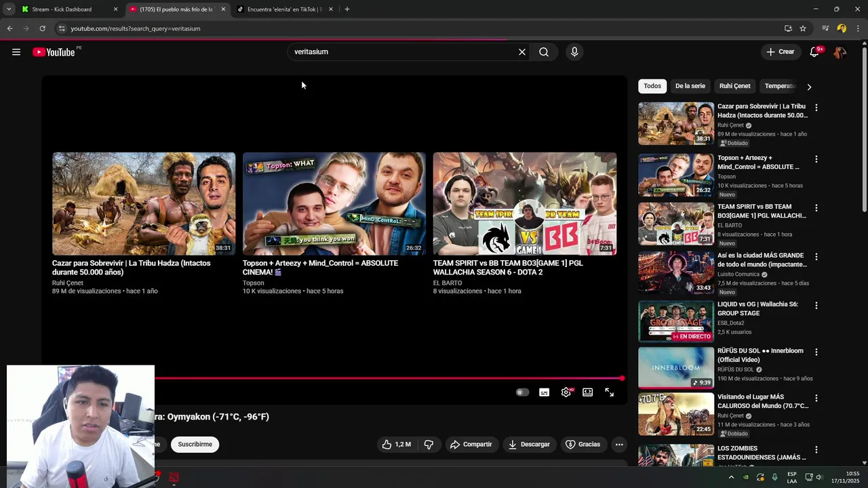Open menu for ciudad MÁS GRANDE video
The image size is (868, 488).
coord(816,257)
